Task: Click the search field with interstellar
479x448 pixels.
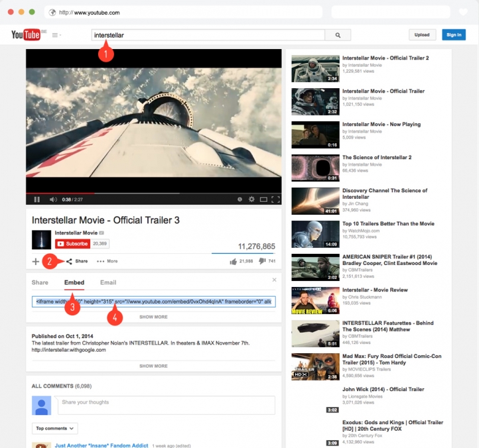Action: [208, 35]
